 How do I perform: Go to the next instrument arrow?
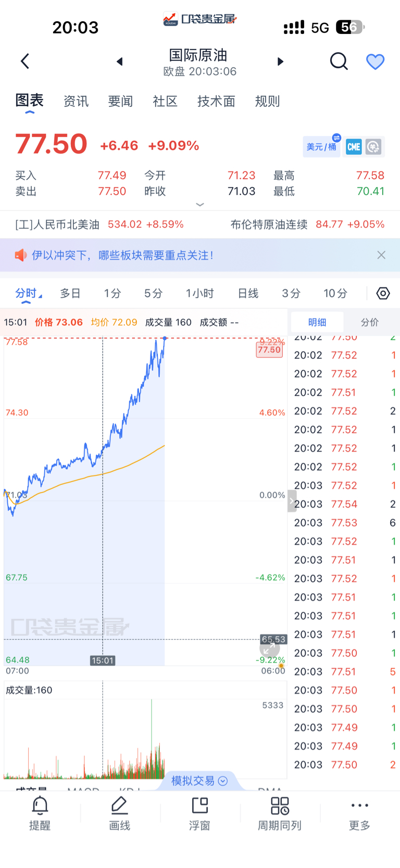280,62
